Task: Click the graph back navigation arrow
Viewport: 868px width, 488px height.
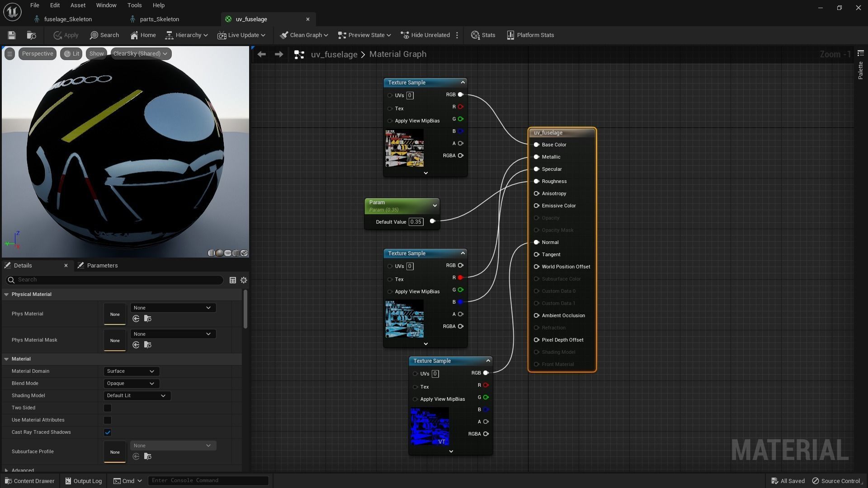Action: tap(261, 54)
